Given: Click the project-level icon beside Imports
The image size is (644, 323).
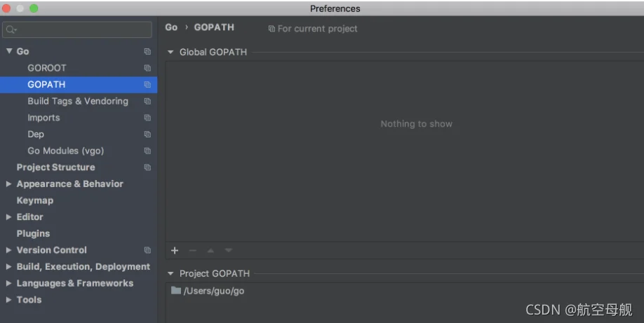Looking at the screenshot, I should click(x=147, y=118).
